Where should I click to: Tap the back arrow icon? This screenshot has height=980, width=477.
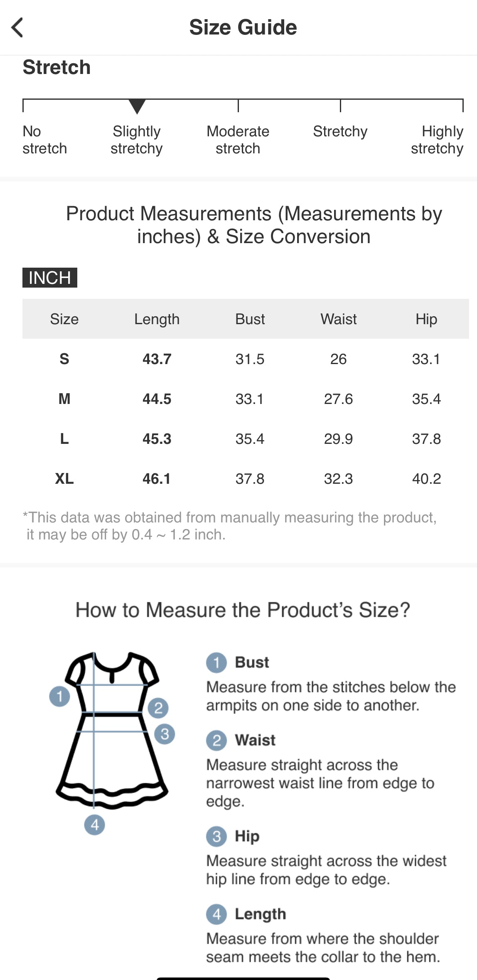tap(17, 28)
